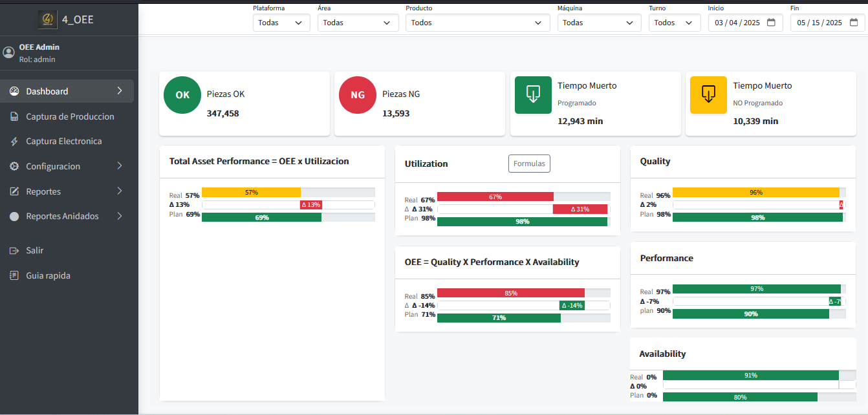Click the Quality Real 96% yellow bar
Viewport: 868px width, 415px height.
point(756,193)
